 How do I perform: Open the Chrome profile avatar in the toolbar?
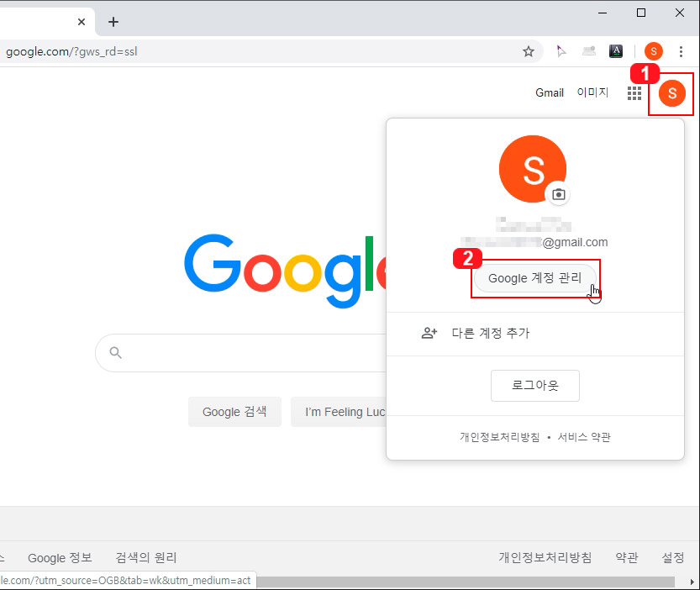coord(654,51)
